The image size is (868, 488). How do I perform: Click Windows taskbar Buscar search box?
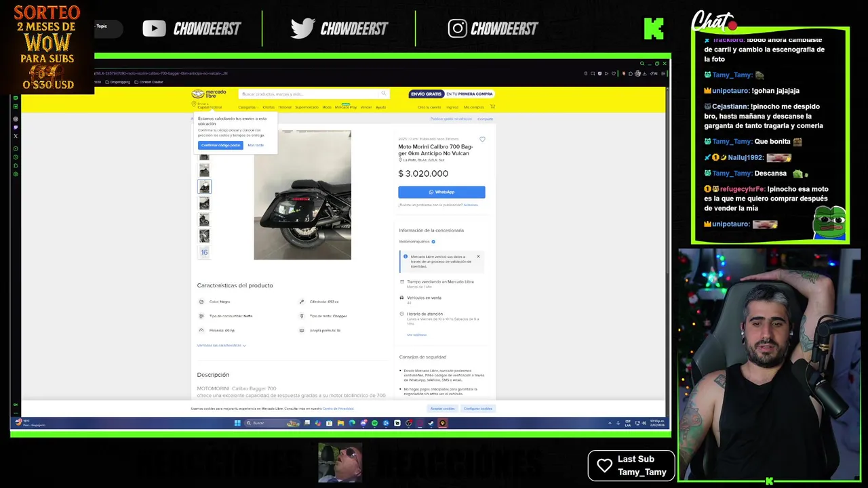(x=273, y=423)
